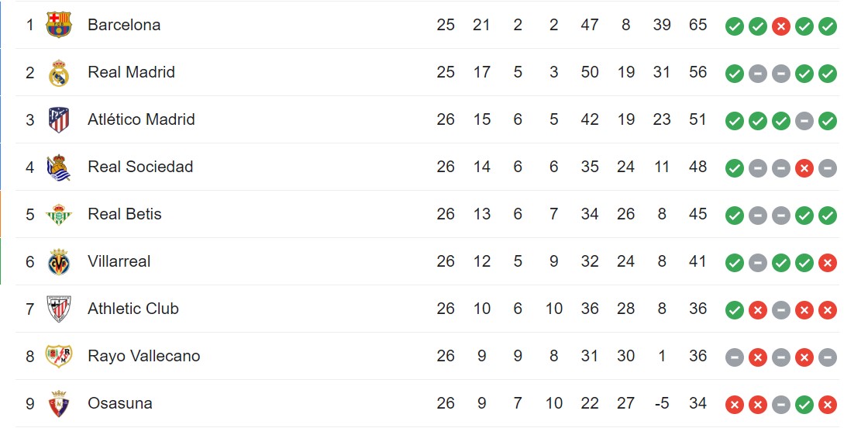Select the Athletic Club table row number 7
Viewport: 868px width, 428px height.
pos(30,309)
